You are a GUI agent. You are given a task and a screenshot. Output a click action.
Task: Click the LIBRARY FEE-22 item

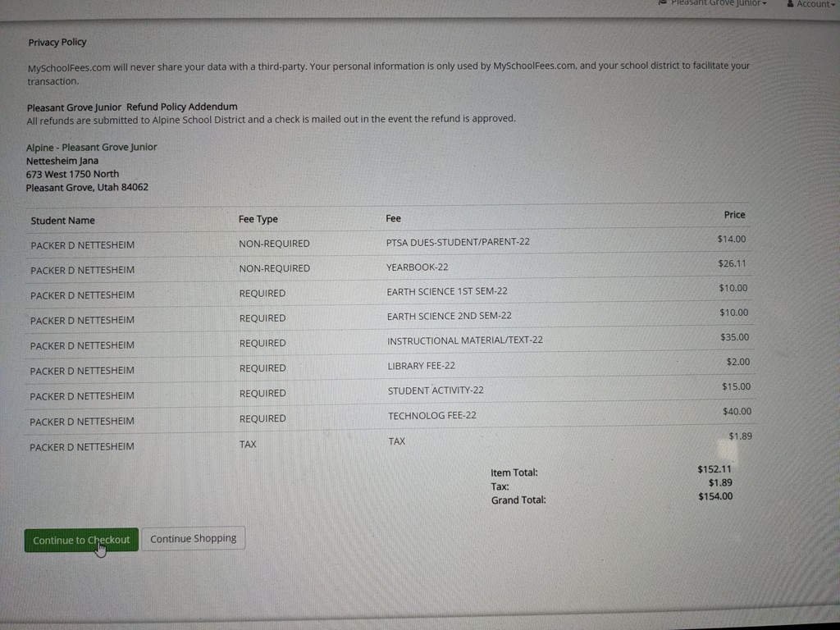[x=421, y=366]
